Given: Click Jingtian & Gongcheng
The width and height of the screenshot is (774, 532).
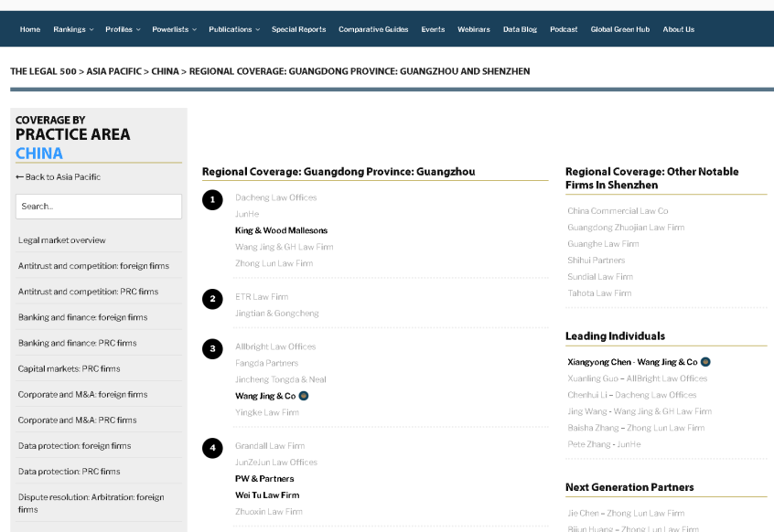Looking at the screenshot, I should pyautogui.click(x=277, y=314).
